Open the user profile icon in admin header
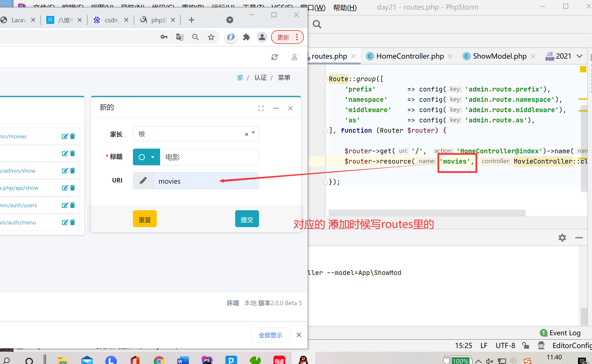 click(294, 57)
